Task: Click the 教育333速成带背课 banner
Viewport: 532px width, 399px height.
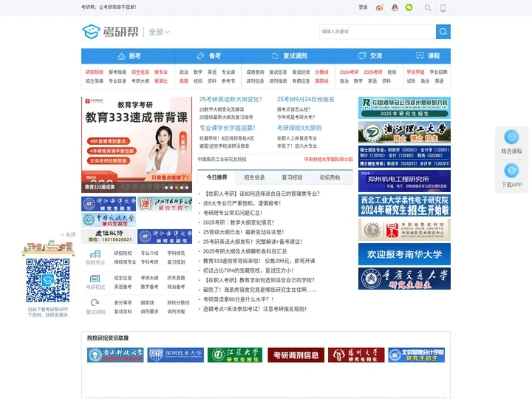Action: click(137, 145)
